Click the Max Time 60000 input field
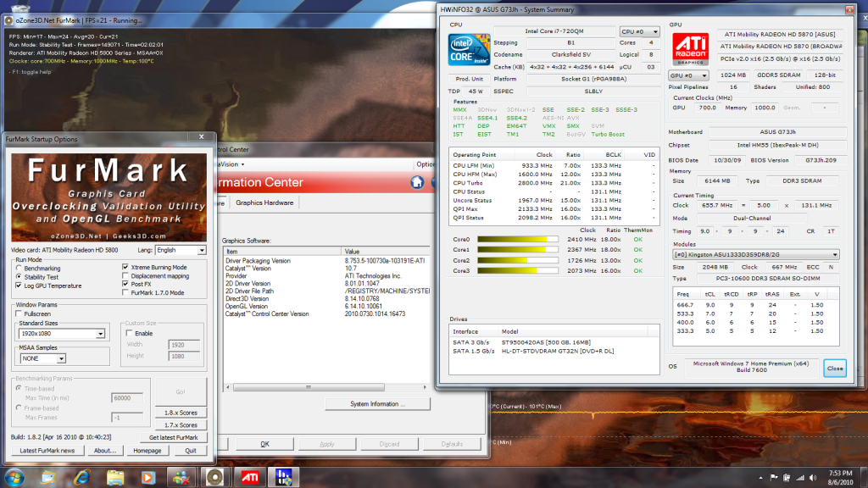Image resolution: width=868 pixels, height=488 pixels. 127,398
